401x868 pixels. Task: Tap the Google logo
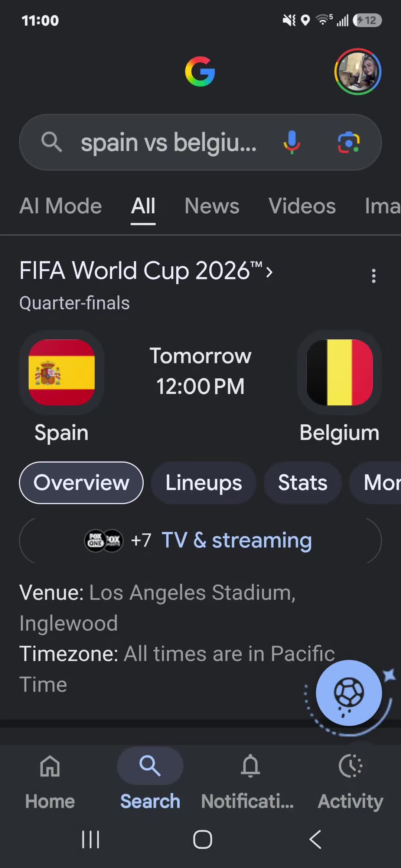200,71
